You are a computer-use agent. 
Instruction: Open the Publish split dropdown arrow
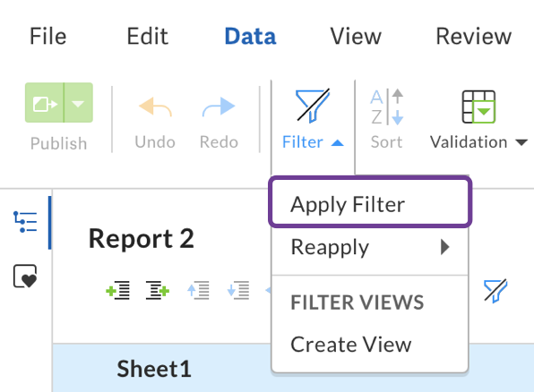point(78,103)
